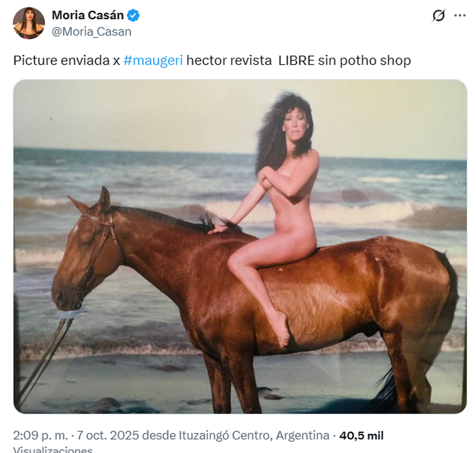Image resolution: width=476 pixels, height=453 pixels.
Task: Click the tweet text starting 'Picture enviada'
Action: click(212, 60)
